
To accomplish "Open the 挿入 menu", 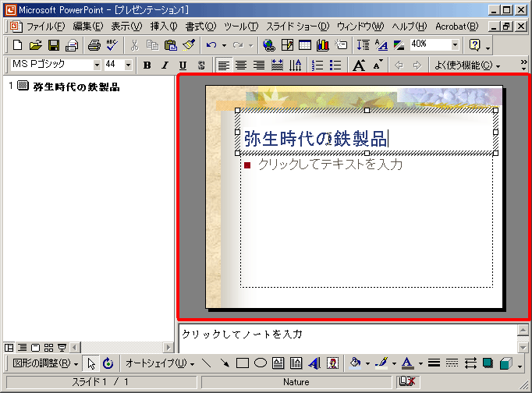I will (x=164, y=27).
